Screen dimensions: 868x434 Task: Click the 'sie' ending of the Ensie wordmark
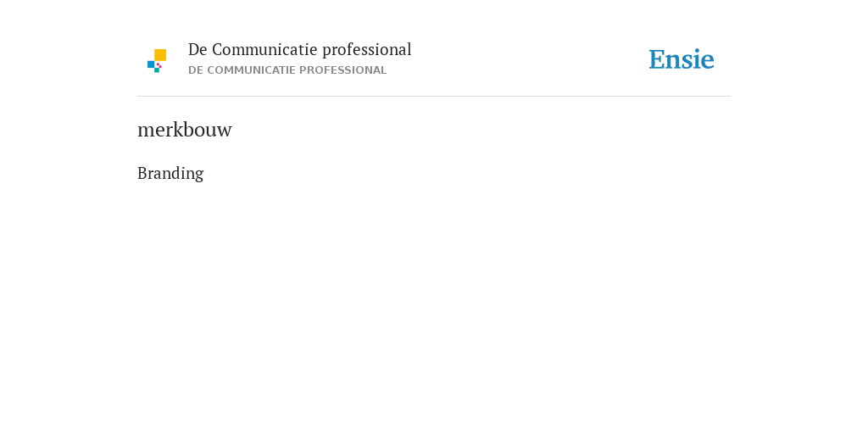698,60
